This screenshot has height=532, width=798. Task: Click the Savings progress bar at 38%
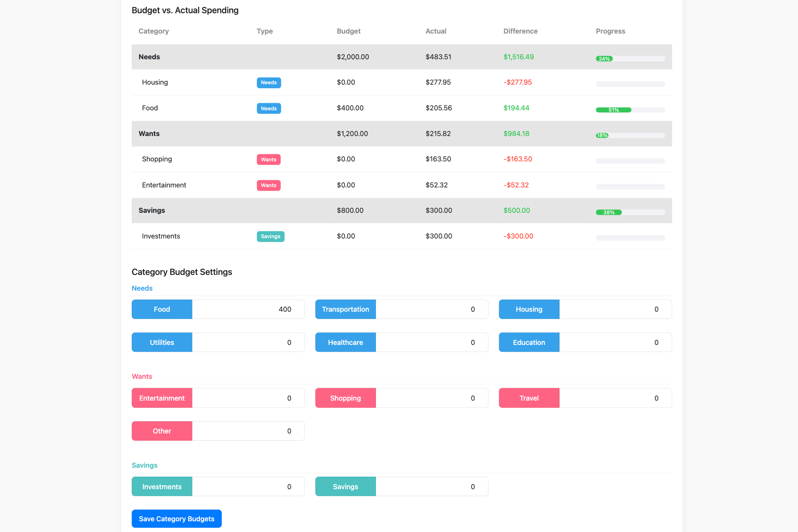coord(630,212)
